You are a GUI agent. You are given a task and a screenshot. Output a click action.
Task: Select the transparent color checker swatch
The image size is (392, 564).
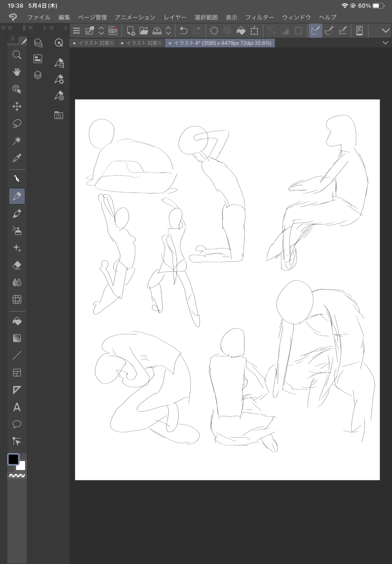pos(17,475)
